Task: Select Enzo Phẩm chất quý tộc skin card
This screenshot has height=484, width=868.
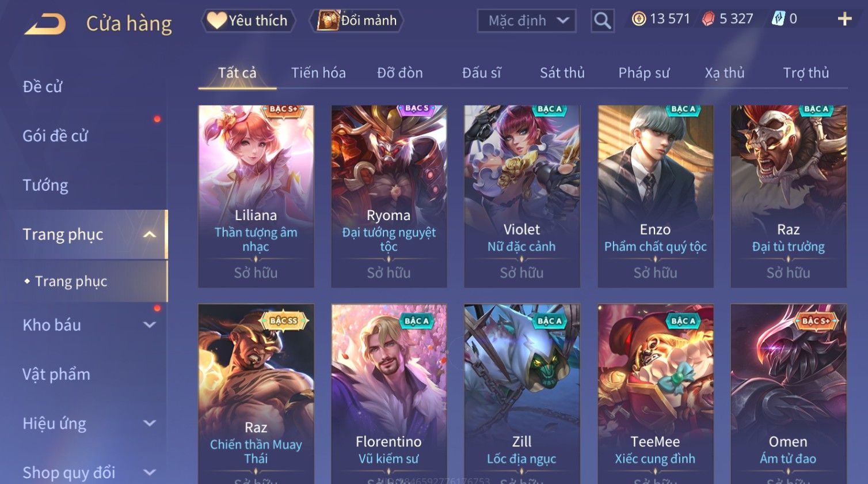Action: (656, 196)
